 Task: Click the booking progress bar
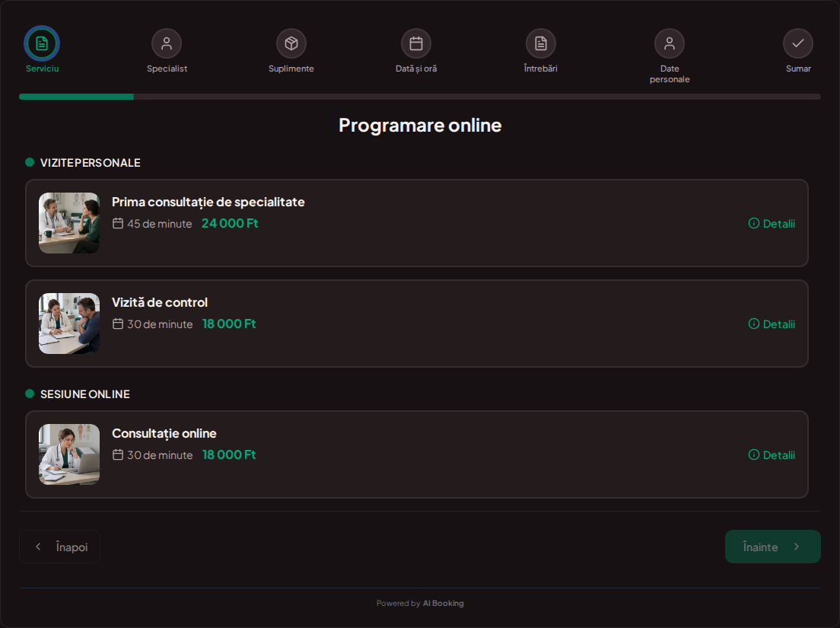pos(420,97)
